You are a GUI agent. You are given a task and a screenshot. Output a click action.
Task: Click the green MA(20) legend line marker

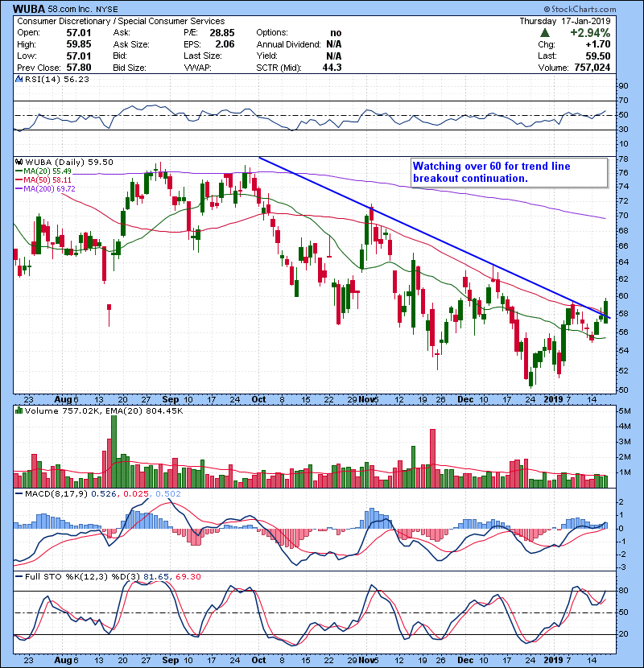click(19, 171)
